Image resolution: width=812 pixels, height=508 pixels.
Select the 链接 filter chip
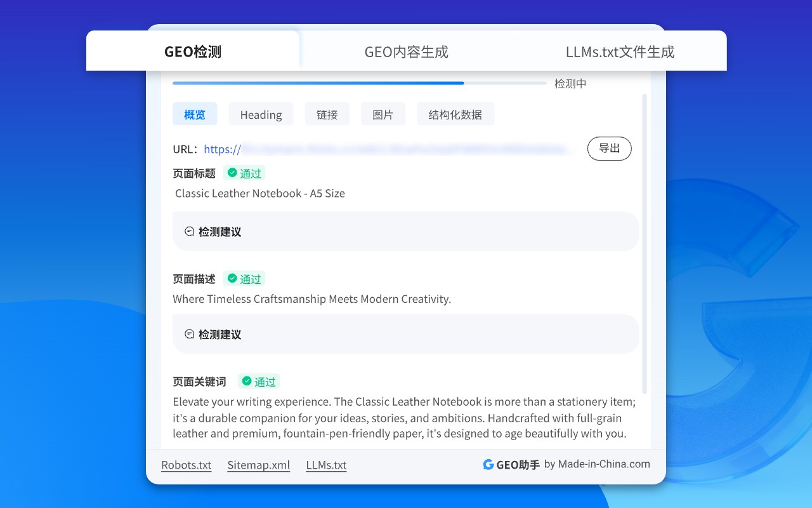(327, 114)
